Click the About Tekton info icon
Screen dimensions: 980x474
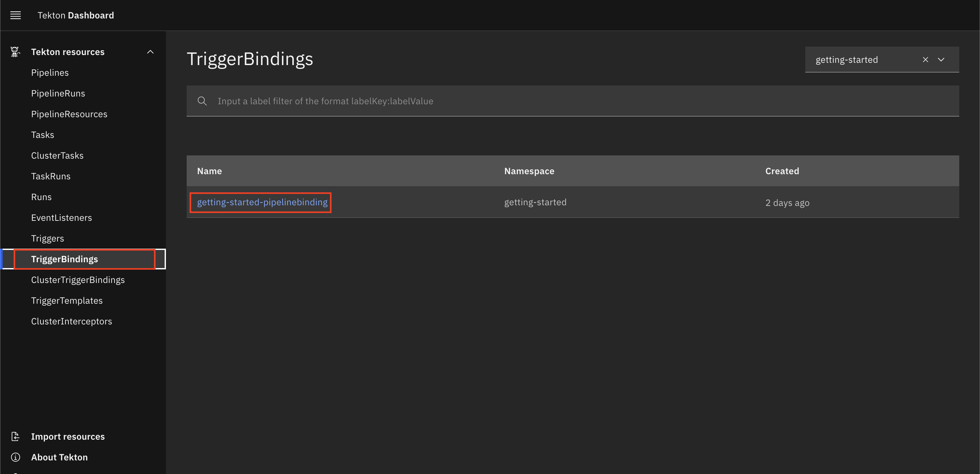[15, 457]
